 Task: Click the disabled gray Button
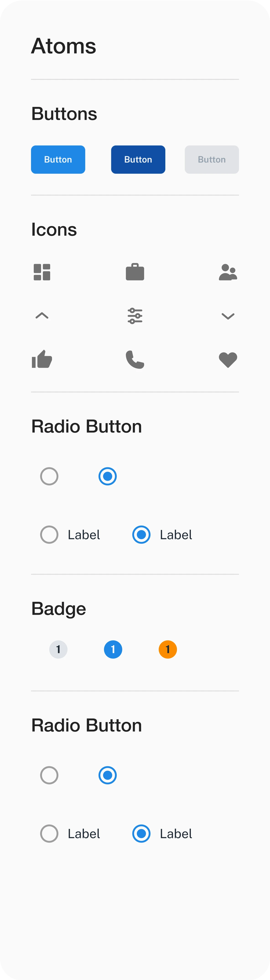[x=212, y=159]
